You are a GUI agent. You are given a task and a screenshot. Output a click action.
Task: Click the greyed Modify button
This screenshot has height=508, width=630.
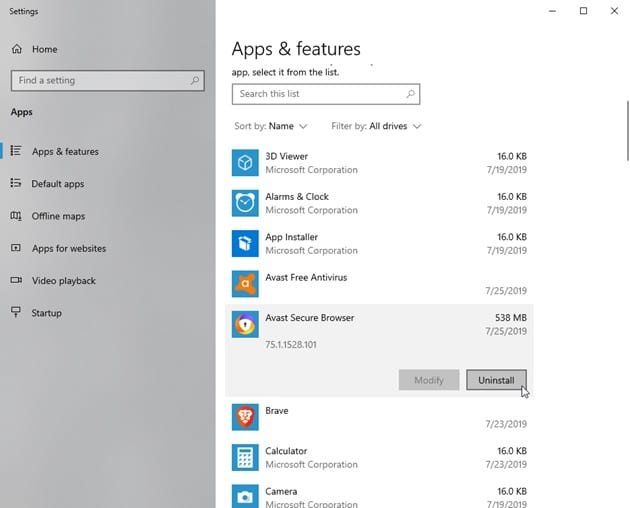[429, 380]
